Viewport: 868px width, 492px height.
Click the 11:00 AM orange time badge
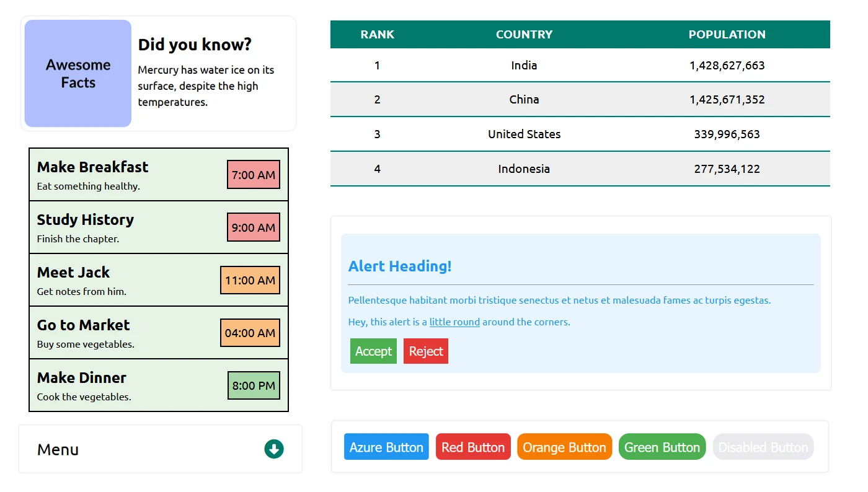[x=250, y=280]
